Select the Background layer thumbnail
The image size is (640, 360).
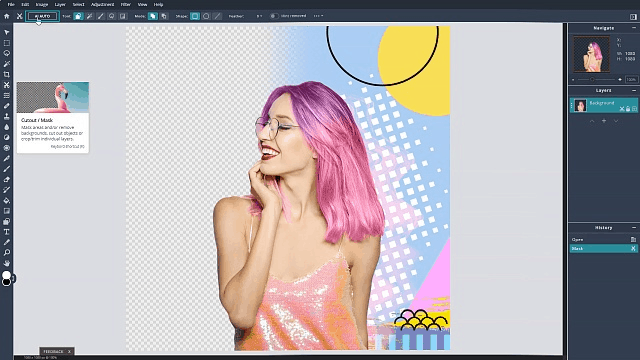[x=580, y=105]
